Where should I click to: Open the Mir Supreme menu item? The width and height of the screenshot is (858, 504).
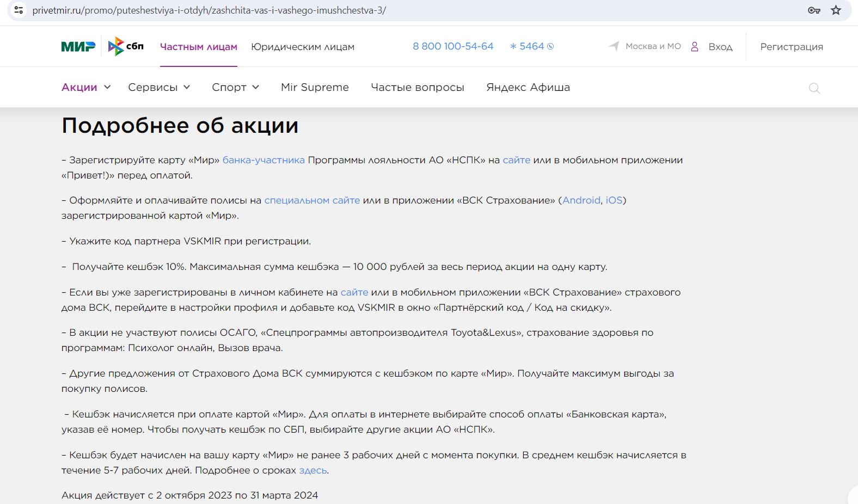click(315, 87)
